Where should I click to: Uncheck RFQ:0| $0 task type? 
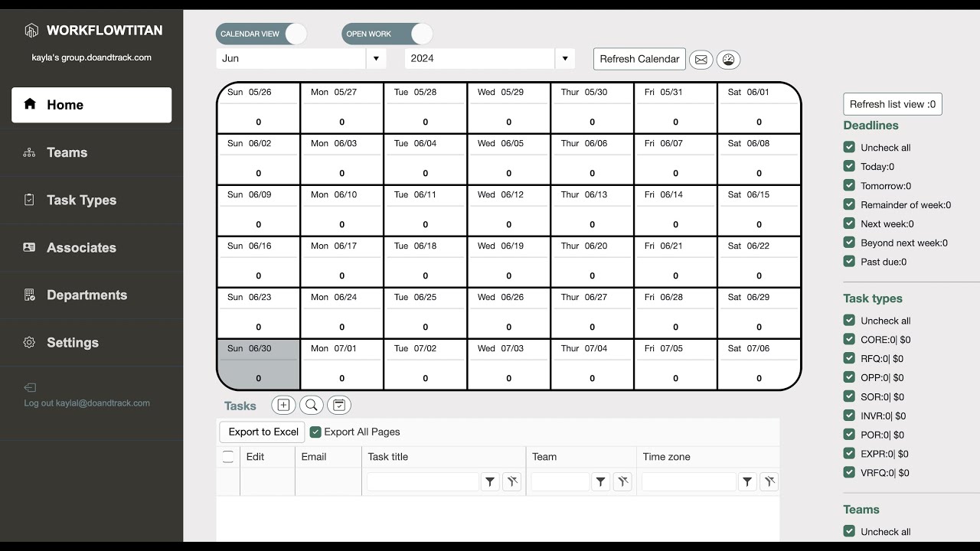(849, 358)
